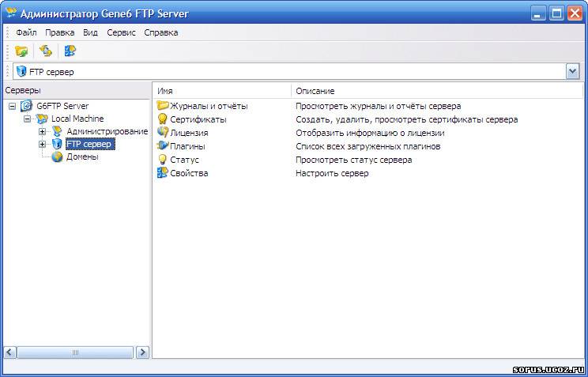Click the Лицензия key icon
The height and width of the screenshot is (377, 588).
[163, 133]
